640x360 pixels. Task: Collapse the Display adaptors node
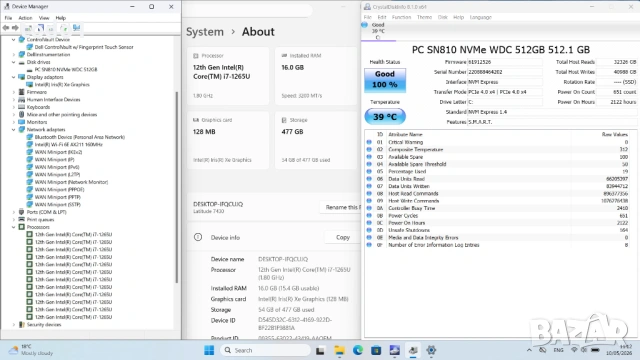point(13,77)
